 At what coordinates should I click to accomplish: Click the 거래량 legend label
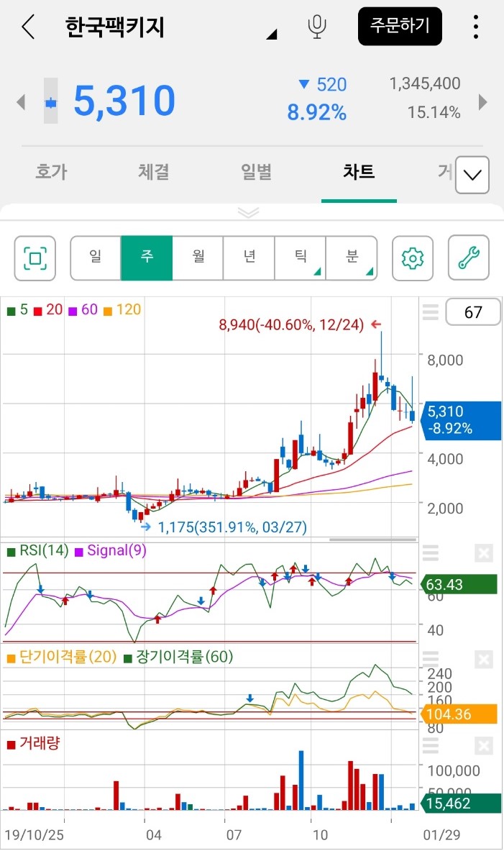(x=33, y=743)
